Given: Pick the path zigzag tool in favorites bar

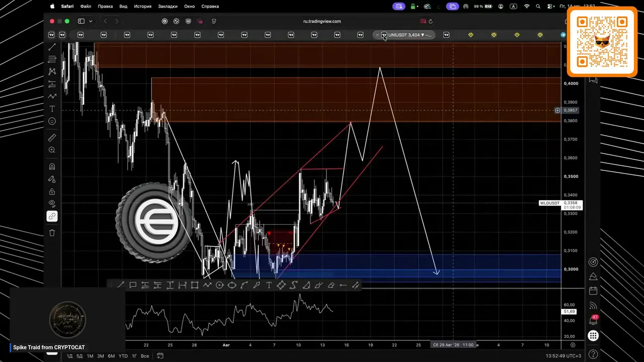Looking at the screenshot, I should pos(207,285).
